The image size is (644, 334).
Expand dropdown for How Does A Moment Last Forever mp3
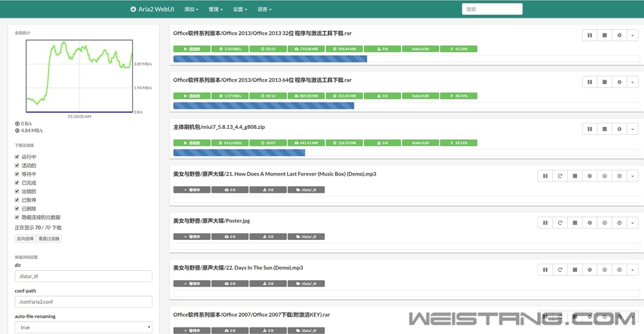point(632,176)
